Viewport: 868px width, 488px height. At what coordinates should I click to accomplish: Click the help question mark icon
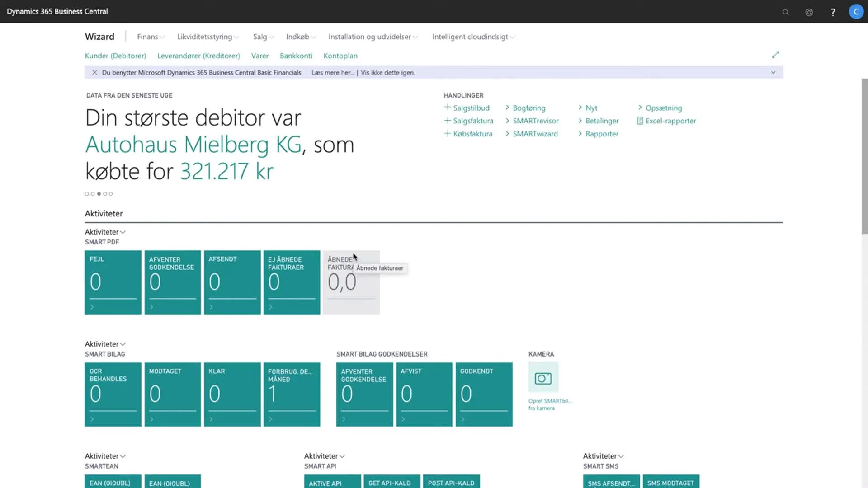tap(833, 12)
